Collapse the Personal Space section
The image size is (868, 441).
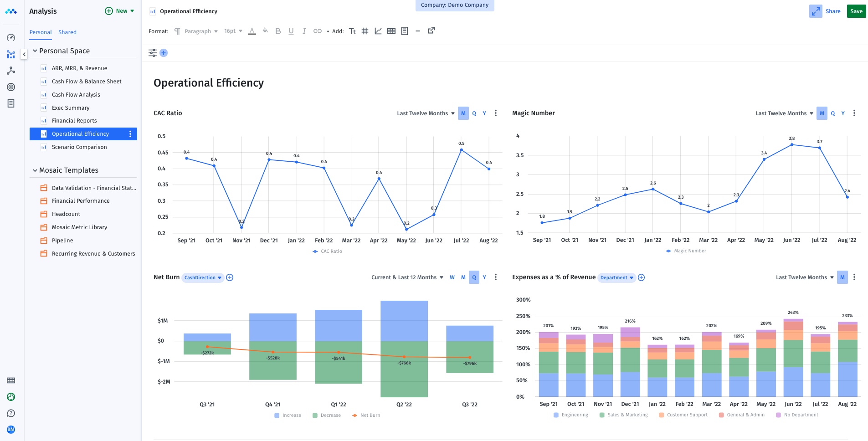pyautogui.click(x=35, y=51)
